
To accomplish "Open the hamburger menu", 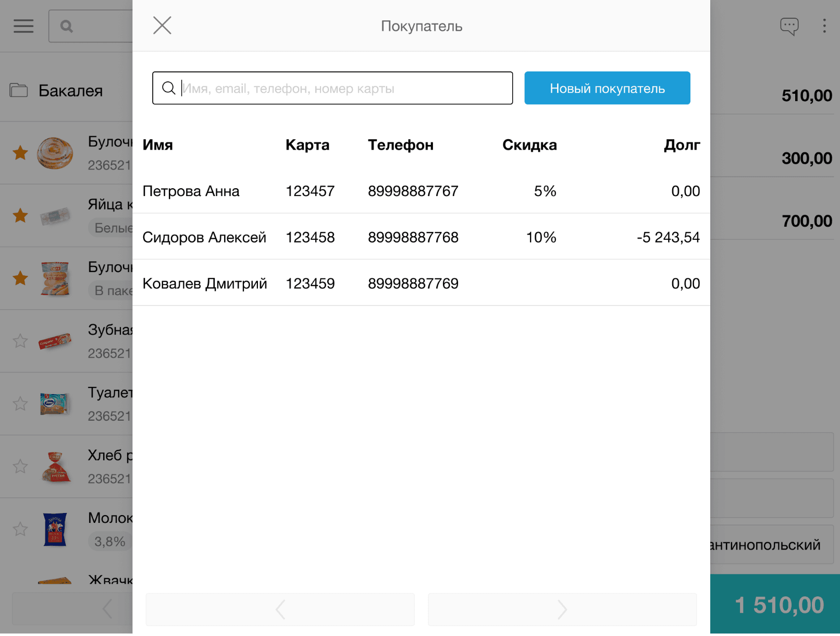I will pos(23,26).
